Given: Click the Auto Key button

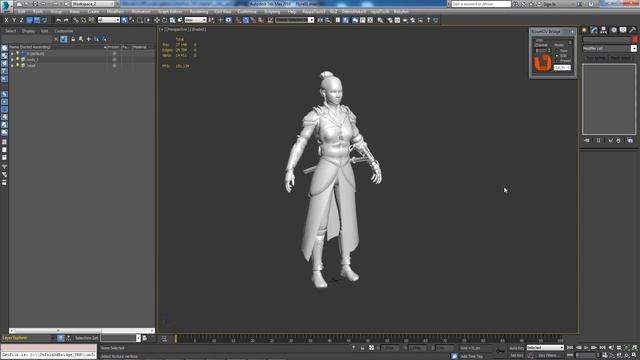Looking at the screenshot, I should pyautogui.click(x=516, y=348).
